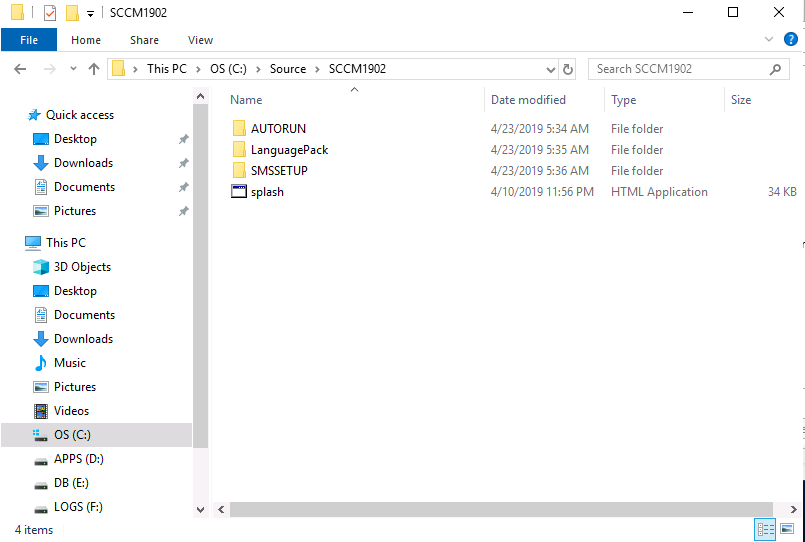The image size is (805, 542).
Task: Open the AUTORUN folder icon
Action: click(239, 128)
